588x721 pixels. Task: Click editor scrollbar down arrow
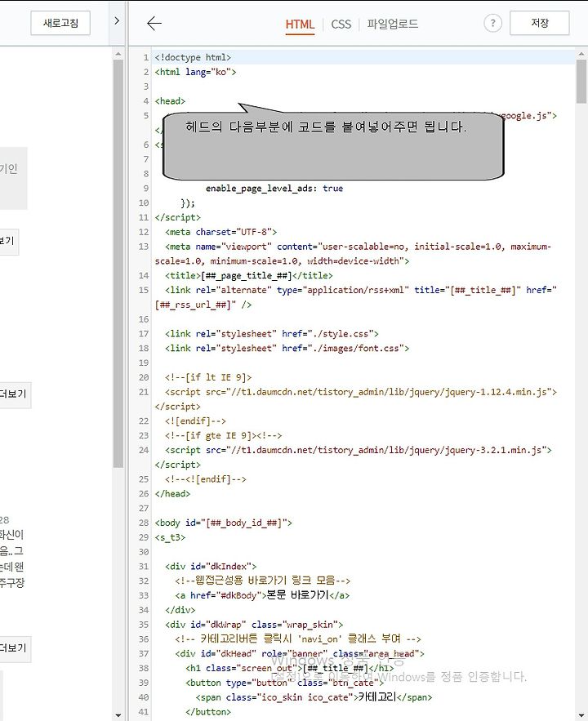point(581,715)
